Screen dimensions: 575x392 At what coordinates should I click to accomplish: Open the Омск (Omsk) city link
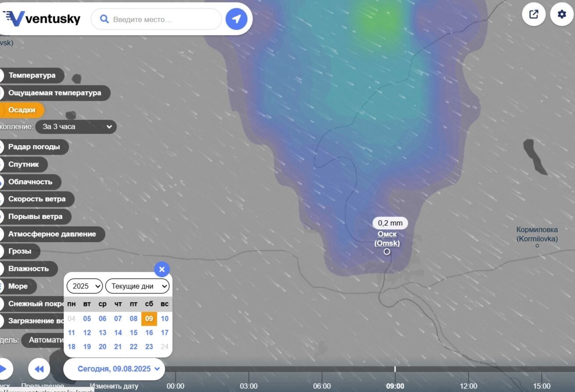(x=387, y=239)
